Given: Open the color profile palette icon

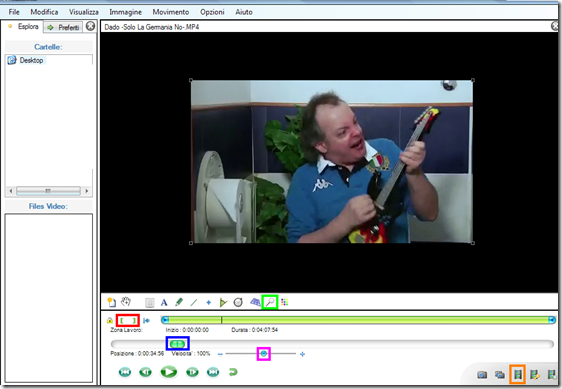Looking at the screenshot, I should [x=285, y=302].
